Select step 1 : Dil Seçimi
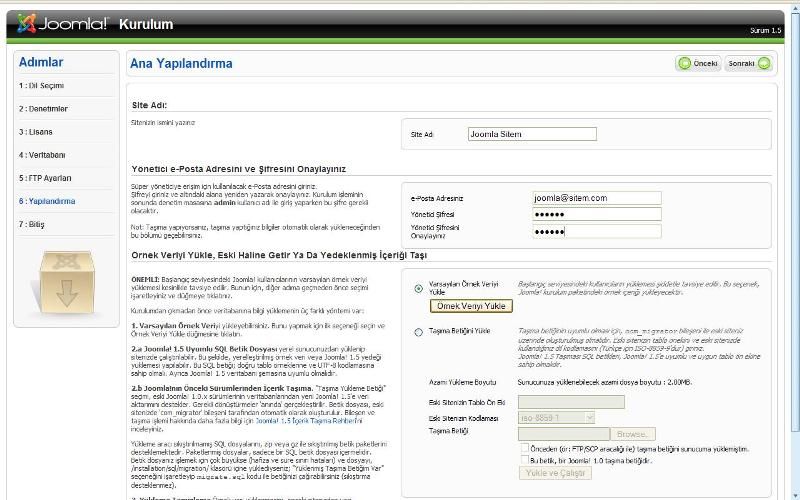Screen dimensions: 800x500 pyautogui.click(x=41, y=86)
